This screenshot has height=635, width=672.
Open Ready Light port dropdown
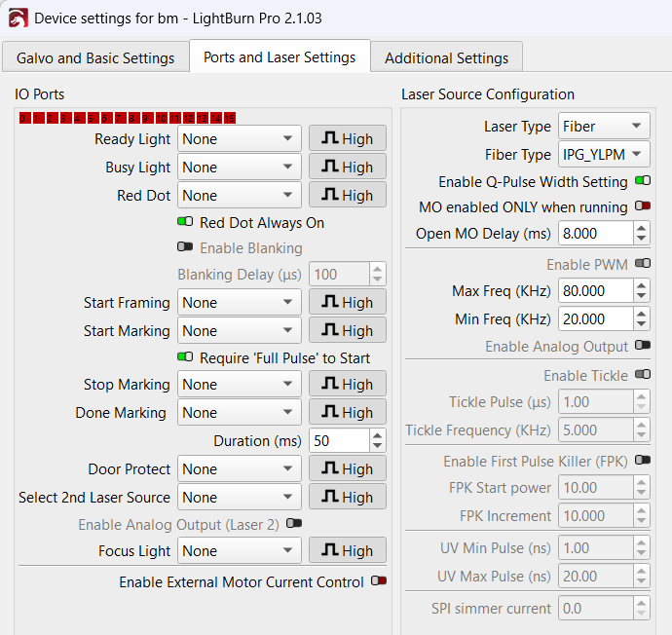(240, 138)
